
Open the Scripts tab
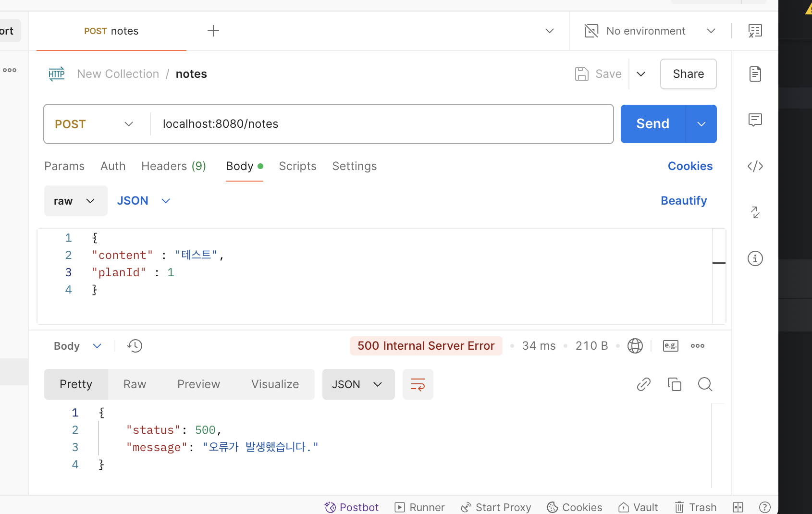298,166
